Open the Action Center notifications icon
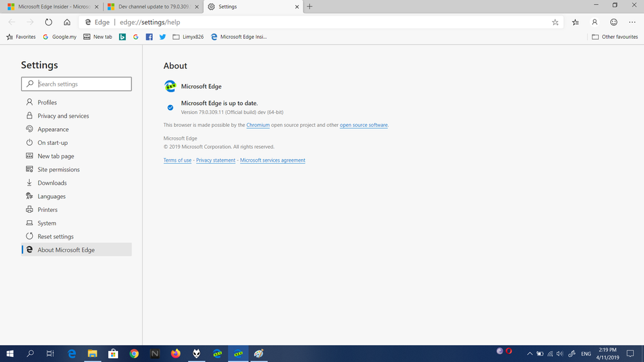This screenshot has height=362, width=644. coord(630,354)
